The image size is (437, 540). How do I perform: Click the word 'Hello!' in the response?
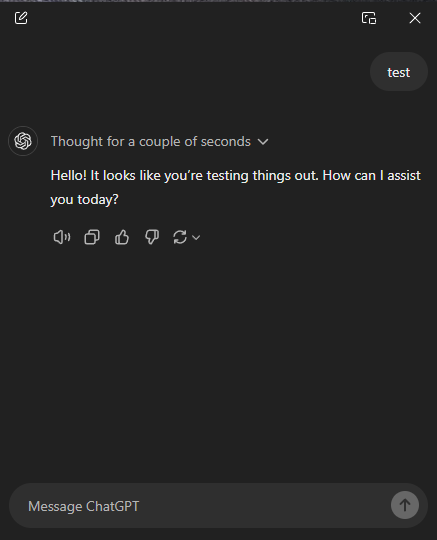click(x=69, y=176)
